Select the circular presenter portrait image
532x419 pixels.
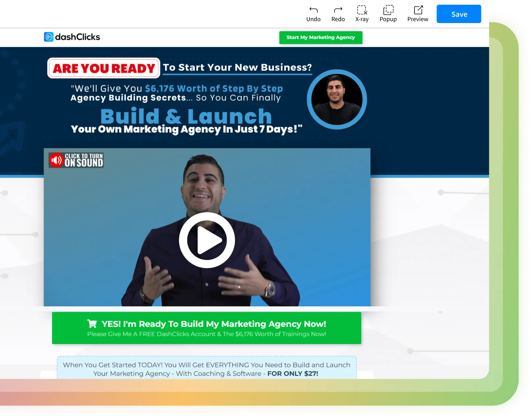(x=337, y=99)
